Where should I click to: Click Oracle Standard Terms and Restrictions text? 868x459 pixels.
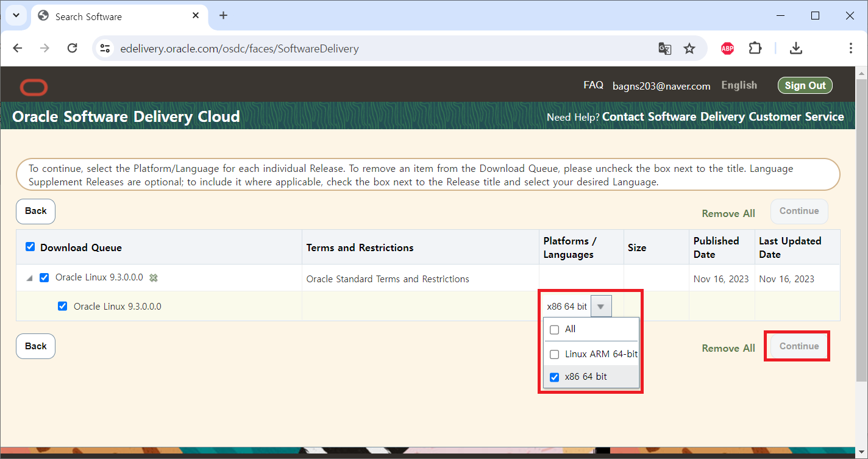(x=388, y=279)
